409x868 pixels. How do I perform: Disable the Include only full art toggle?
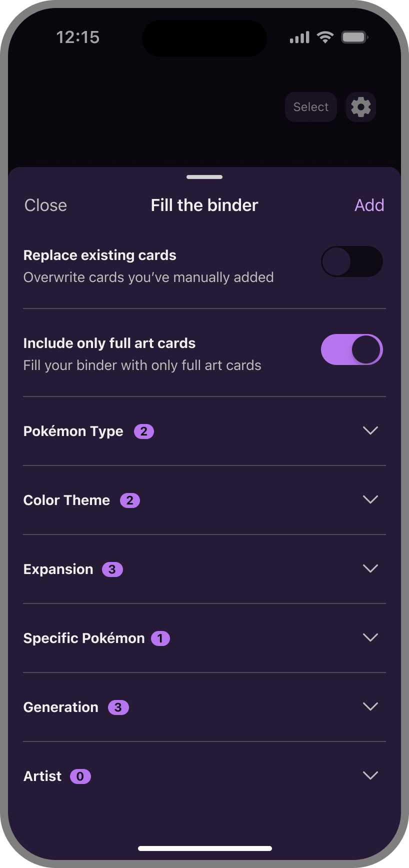coord(351,349)
